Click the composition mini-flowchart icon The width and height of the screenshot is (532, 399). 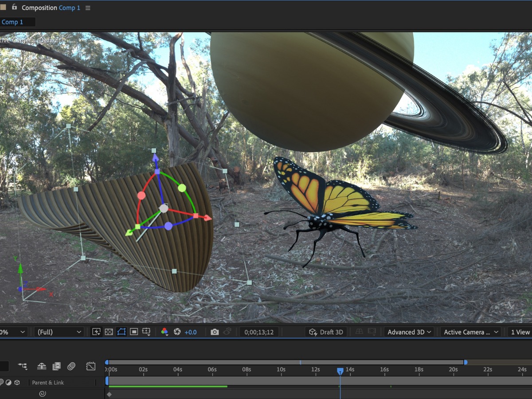point(23,366)
